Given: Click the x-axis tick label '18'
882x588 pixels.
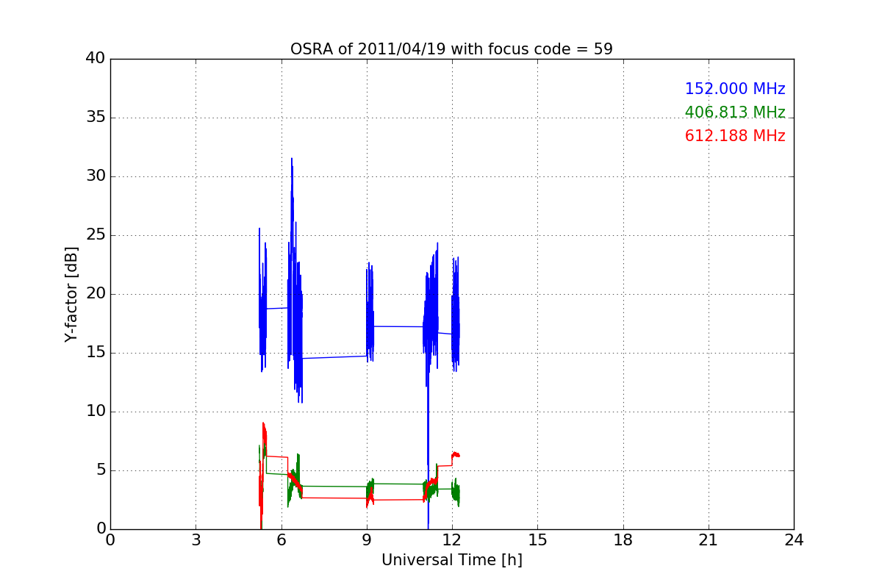Looking at the screenshot, I should tap(623, 540).
